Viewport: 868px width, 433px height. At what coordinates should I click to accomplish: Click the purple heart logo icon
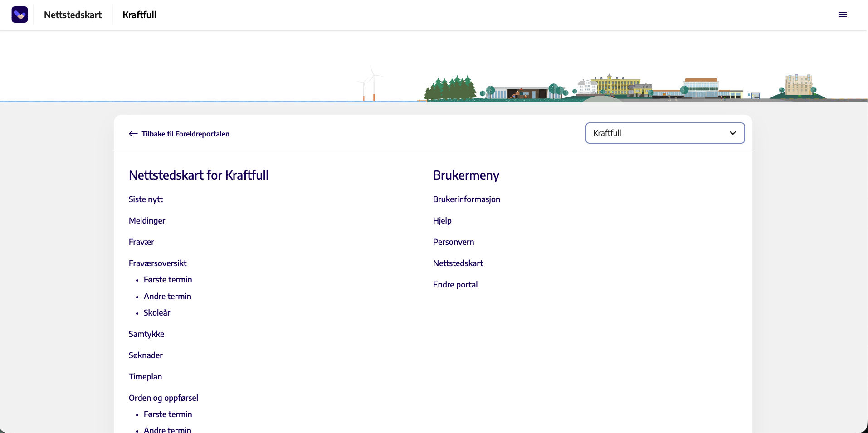pos(20,15)
